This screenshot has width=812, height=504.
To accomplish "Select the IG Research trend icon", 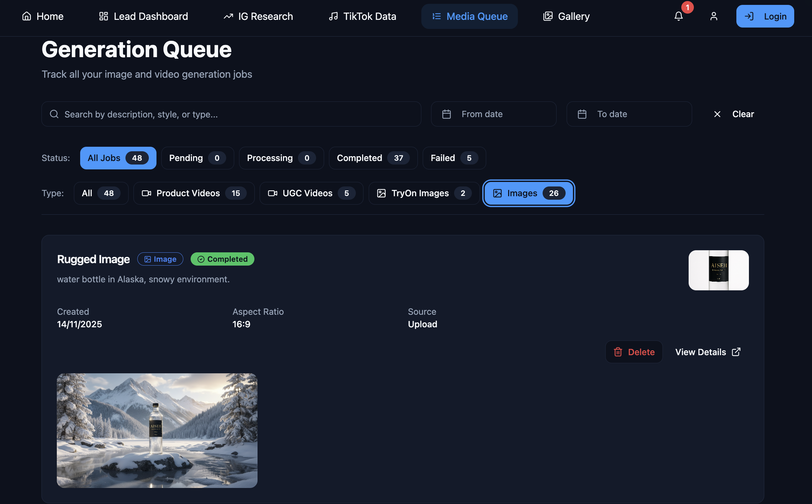I will coord(228,16).
